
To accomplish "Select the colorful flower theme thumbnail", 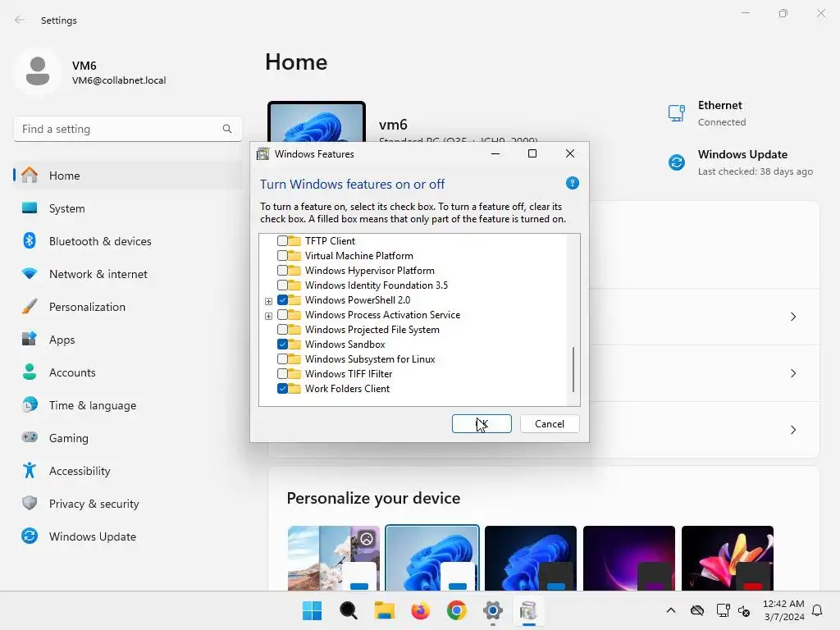I will (x=728, y=558).
